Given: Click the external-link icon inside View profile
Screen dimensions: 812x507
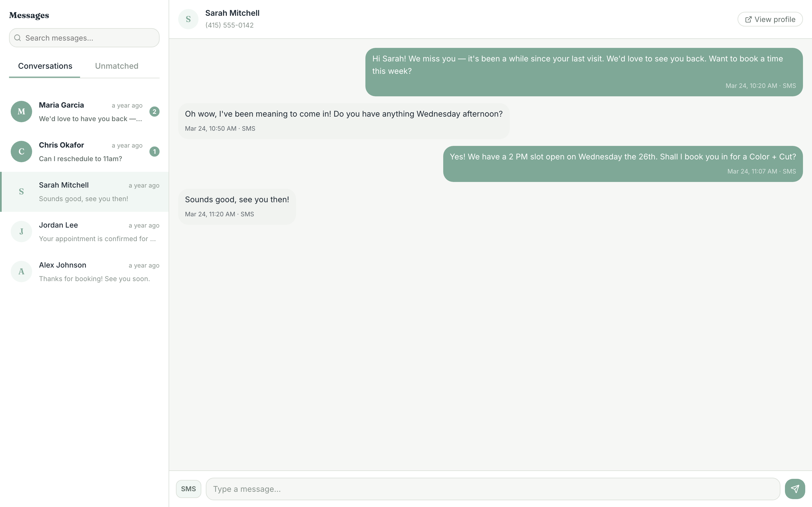Looking at the screenshot, I should [749, 19].
